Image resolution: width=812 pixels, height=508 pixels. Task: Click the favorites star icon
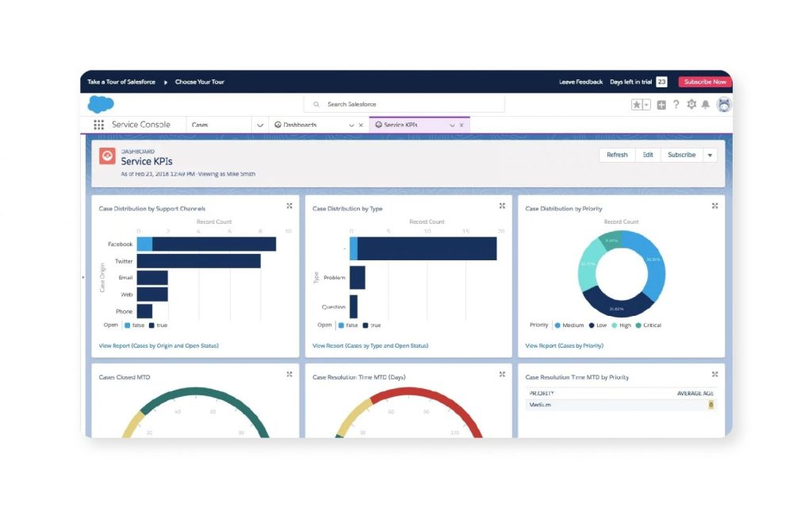[x=637, y=105]
